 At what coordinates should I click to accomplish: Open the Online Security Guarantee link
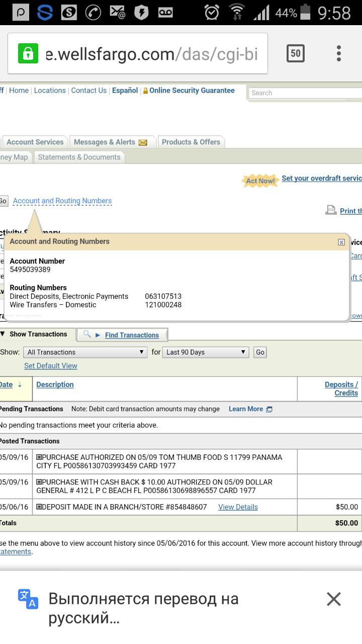pyautogui.click(x=192, y=91)
